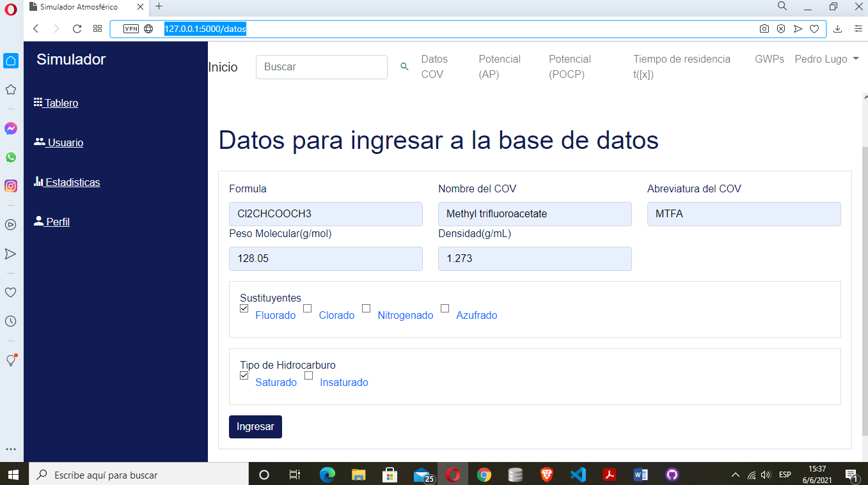
Task: Open Potencial (POCP) in the navbar
Action: [x=570, y=66]
